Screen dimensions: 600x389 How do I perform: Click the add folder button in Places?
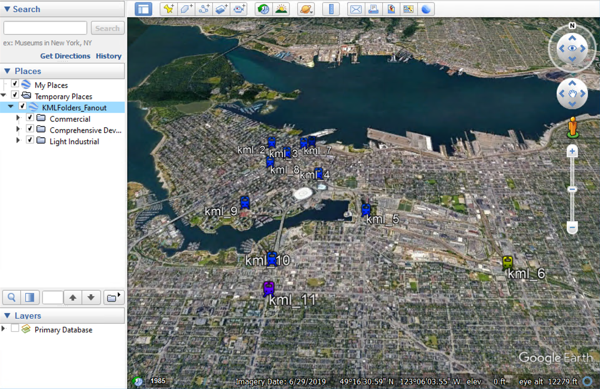[113, 297]
